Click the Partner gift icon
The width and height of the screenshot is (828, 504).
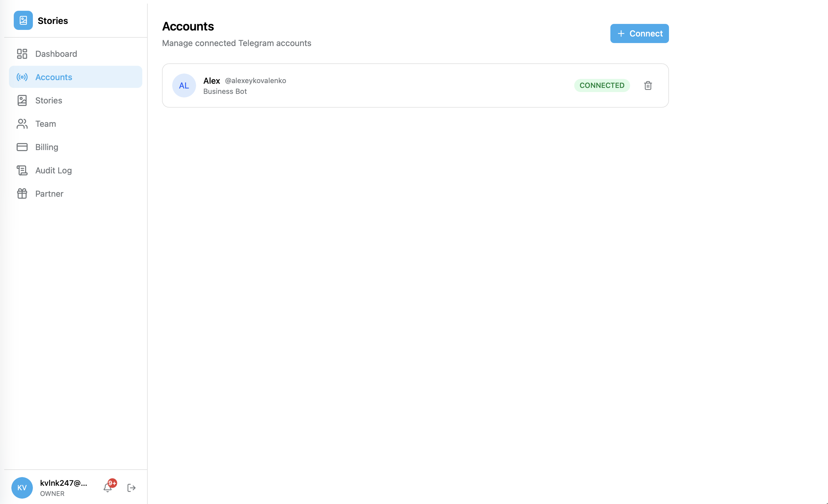pos(22,193)
